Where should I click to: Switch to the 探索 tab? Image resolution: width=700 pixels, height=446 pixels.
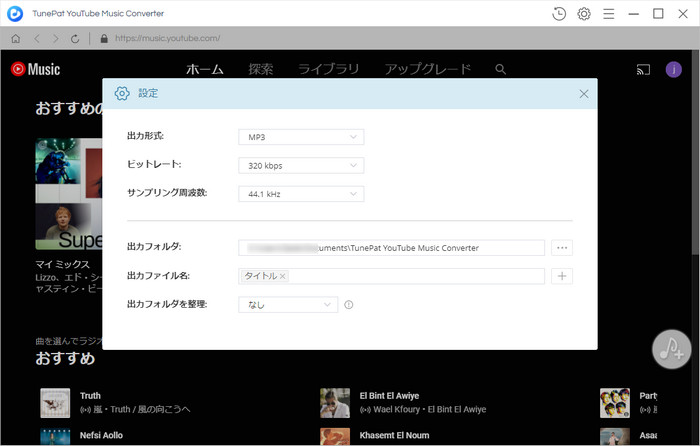pyautogui.click(x=261, y=69)
